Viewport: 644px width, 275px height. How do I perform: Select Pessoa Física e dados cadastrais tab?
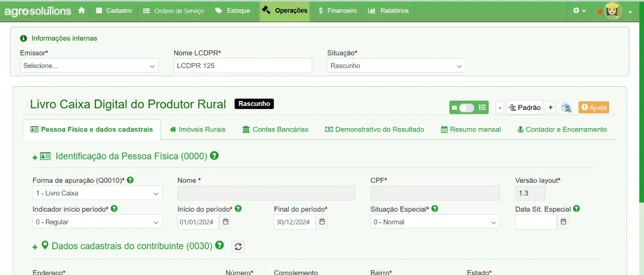[92, 130]
